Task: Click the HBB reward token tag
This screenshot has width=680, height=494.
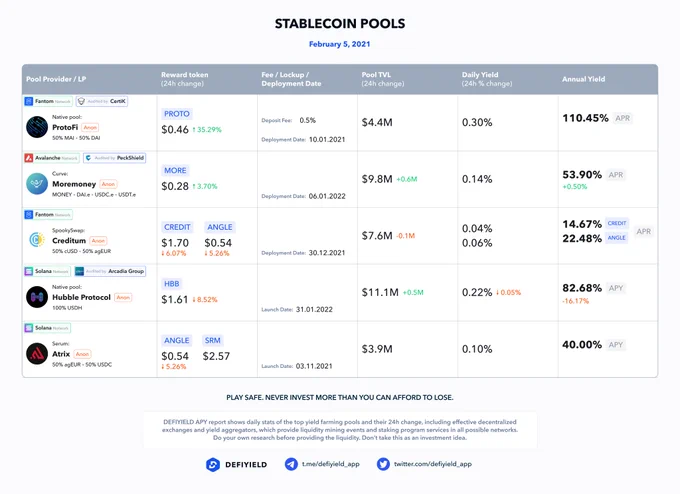Action: tap(172, 284)
